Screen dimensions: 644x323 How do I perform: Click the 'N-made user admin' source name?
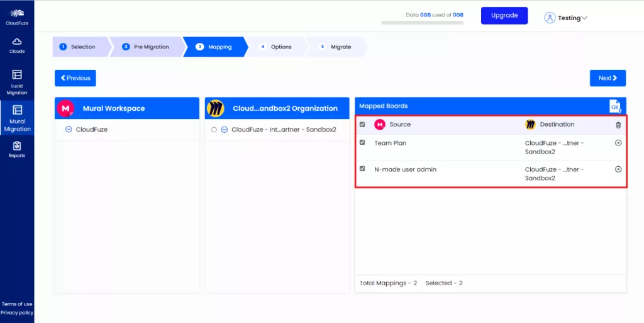point(406,169)
